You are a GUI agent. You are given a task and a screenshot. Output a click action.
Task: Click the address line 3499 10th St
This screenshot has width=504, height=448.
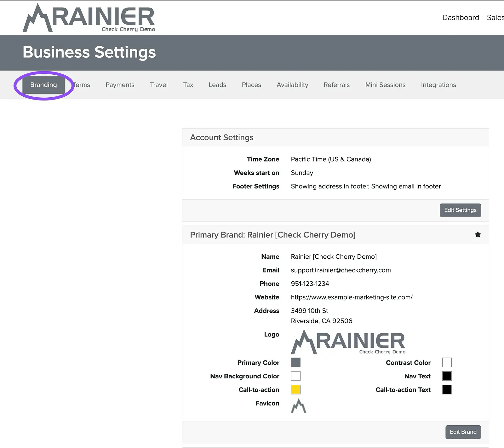point(309,311)
